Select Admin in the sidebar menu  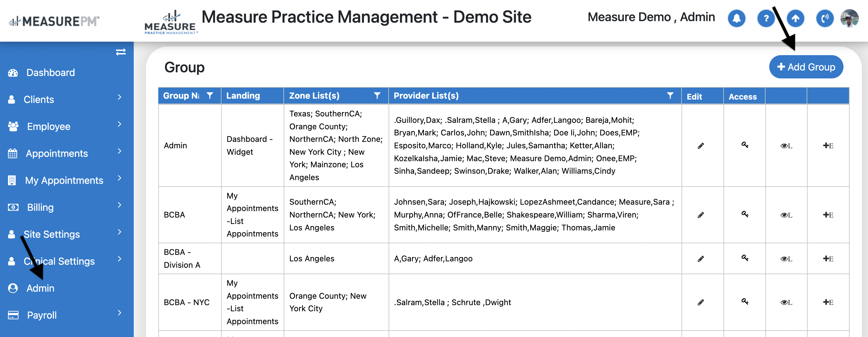(x=40, y=288)
